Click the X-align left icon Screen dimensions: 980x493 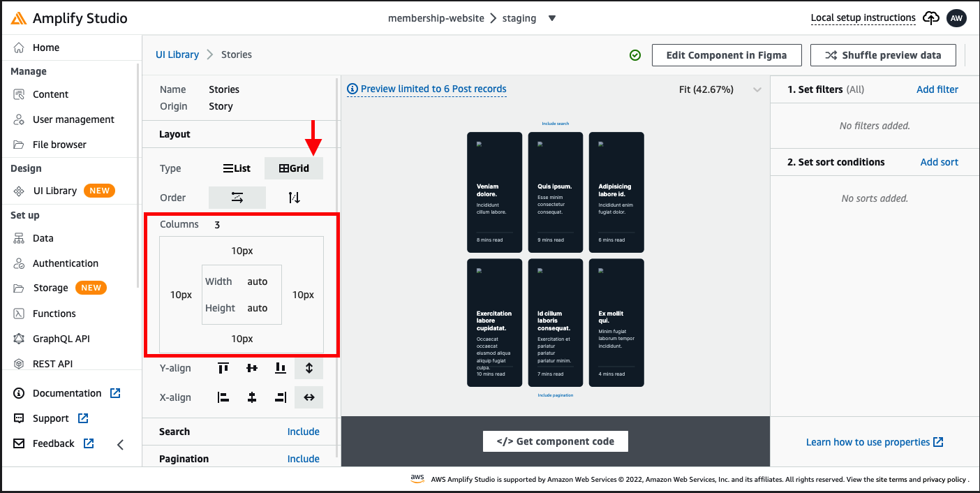[x=223, y=397]
